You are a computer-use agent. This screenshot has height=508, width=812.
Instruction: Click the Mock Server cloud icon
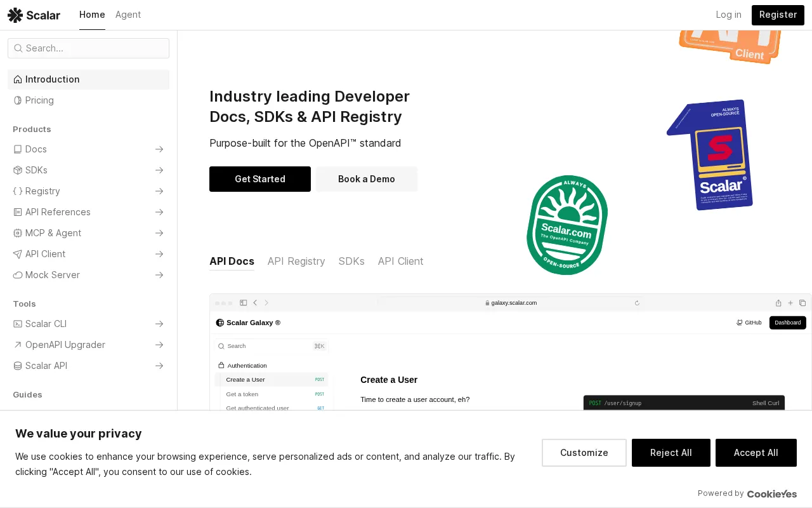(x=18, y=275)
